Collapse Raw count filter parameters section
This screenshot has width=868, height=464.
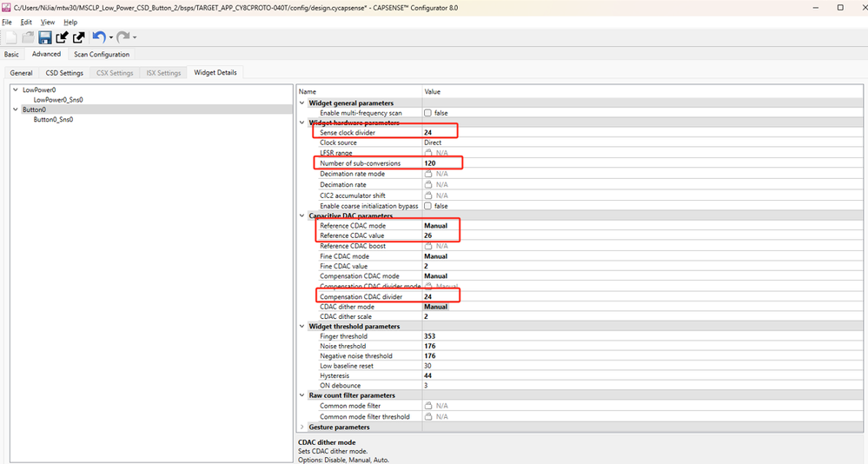coord(302,395)
